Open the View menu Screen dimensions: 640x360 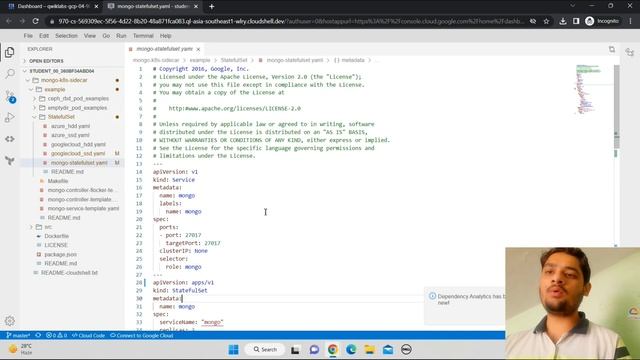[90, 36]
